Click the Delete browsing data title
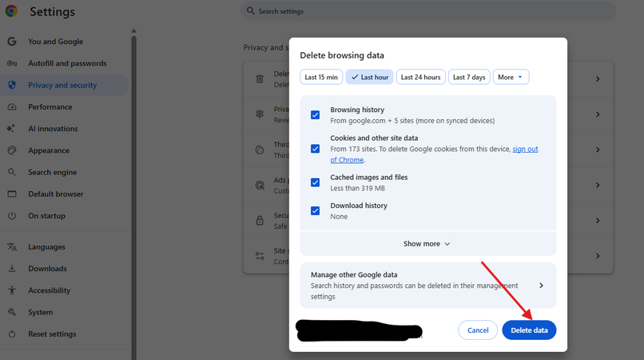644x360 pixels. (342, 55)
